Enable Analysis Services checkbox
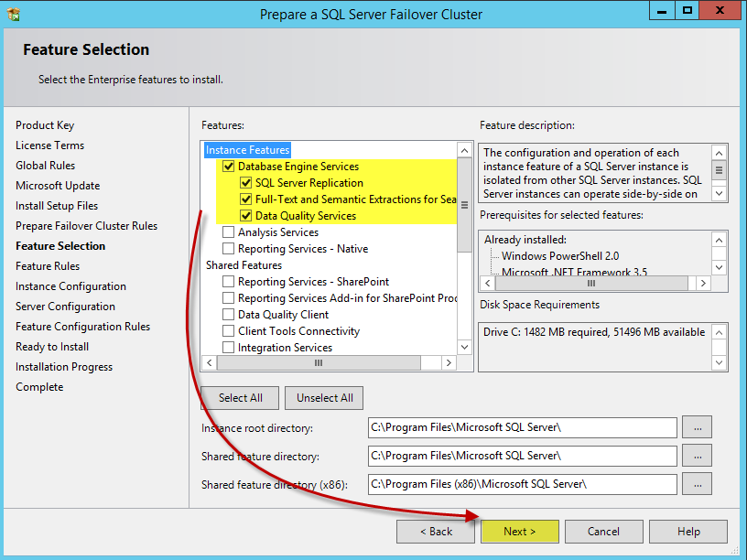The image size is (747, 560). tap(229, 232)
